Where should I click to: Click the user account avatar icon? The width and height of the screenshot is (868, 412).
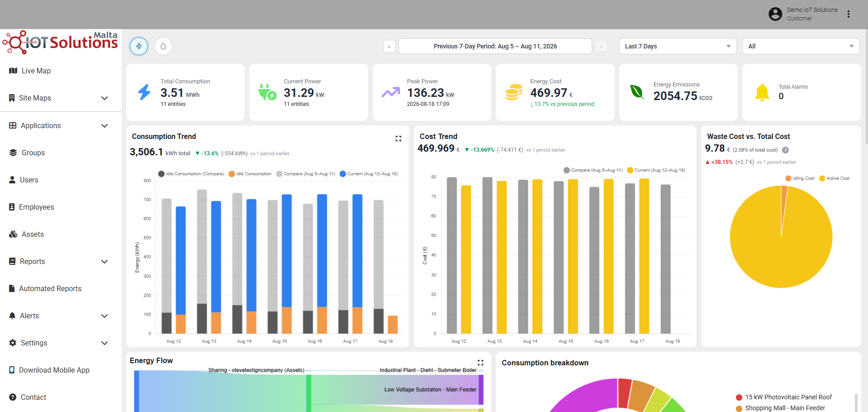(775, 14)
